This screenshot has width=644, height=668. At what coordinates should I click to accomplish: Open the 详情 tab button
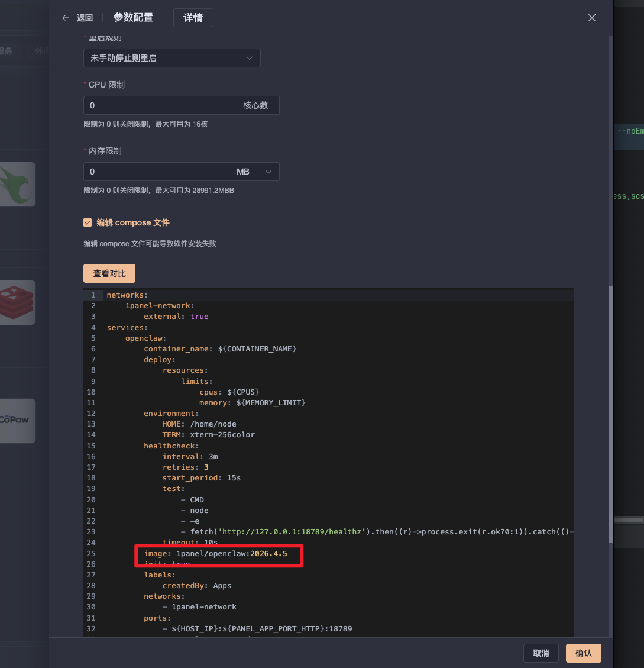pos(193,18)
